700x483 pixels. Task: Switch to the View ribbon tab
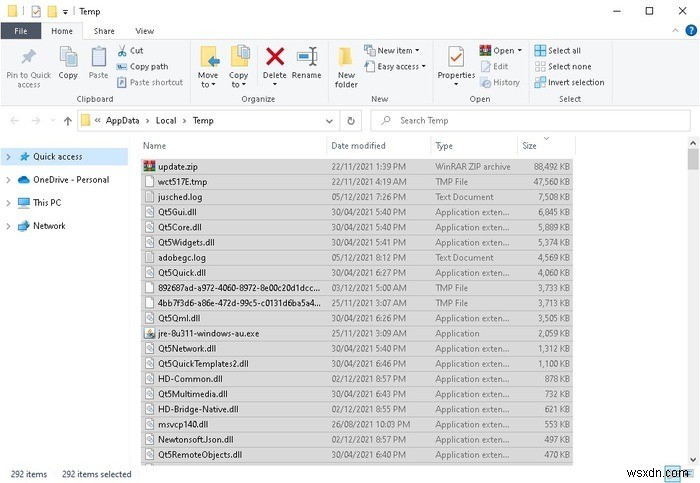pos(145,31)
